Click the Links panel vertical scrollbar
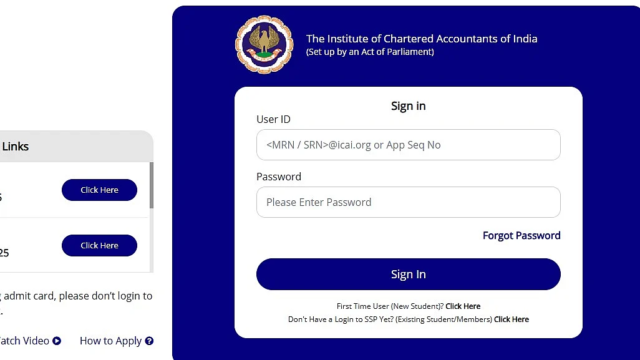 click(151, 185)
